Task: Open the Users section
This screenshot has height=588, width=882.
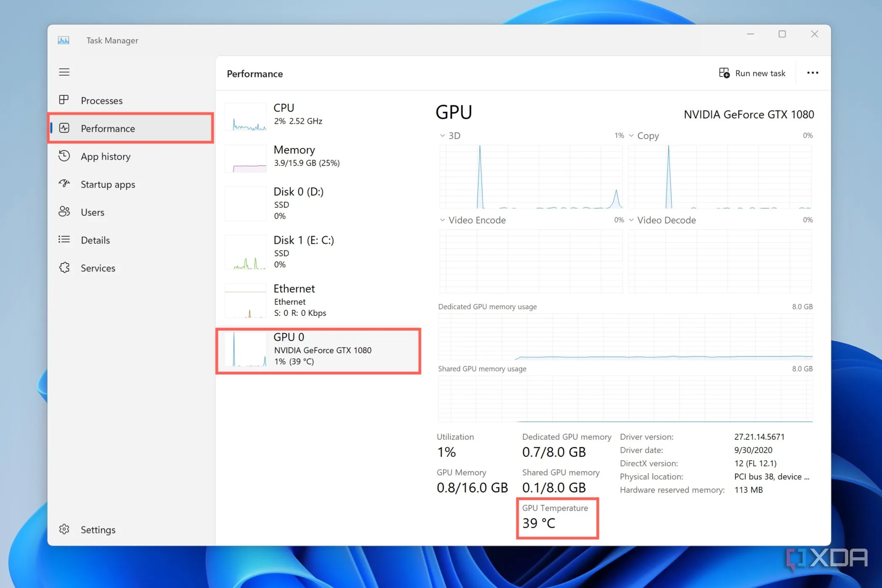Action: pyautogui.click(x=92, y=212)
